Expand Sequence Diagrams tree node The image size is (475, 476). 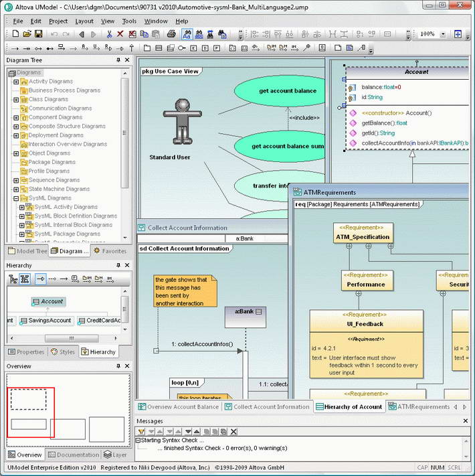tap(16, 180)
